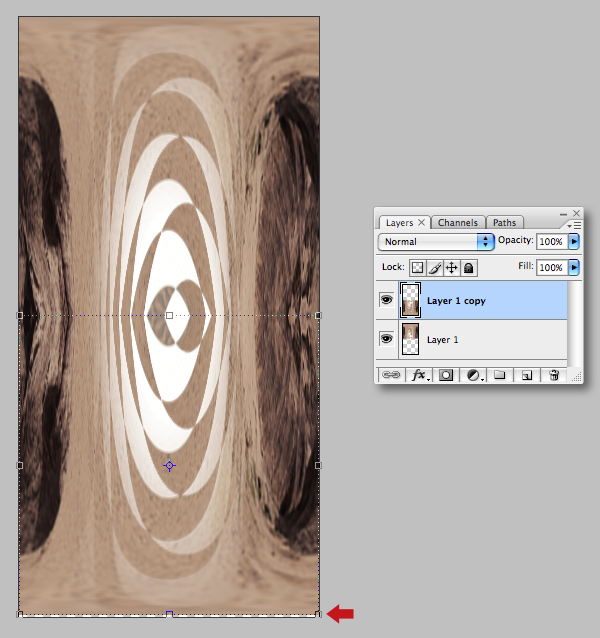Image resolution: width=600 pixels, height=638 pixels.
Task: Switch to the Channels tab
Action: (x=458, y=223)
